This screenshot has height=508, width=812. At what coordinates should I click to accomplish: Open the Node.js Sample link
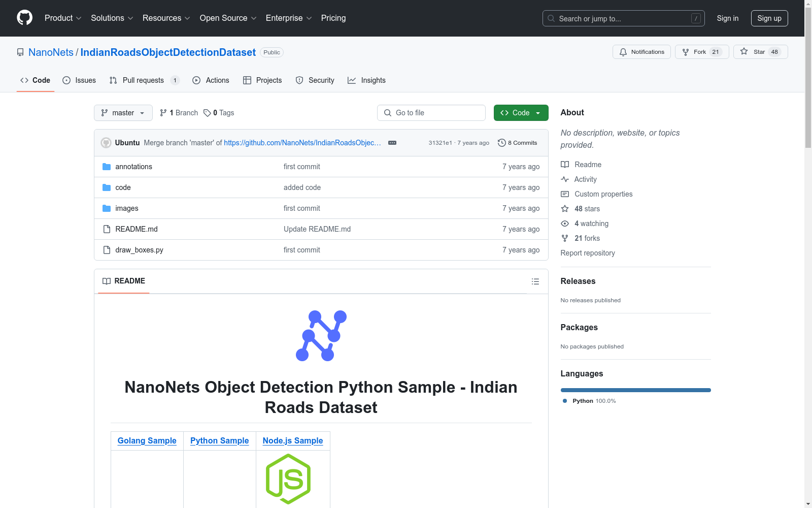pos(293,441)
